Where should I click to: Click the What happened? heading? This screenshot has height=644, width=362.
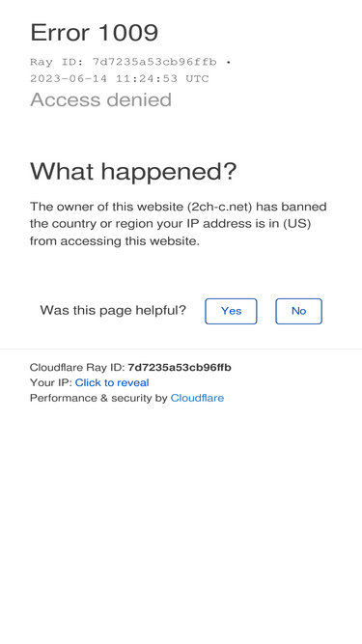pos(133,171)
